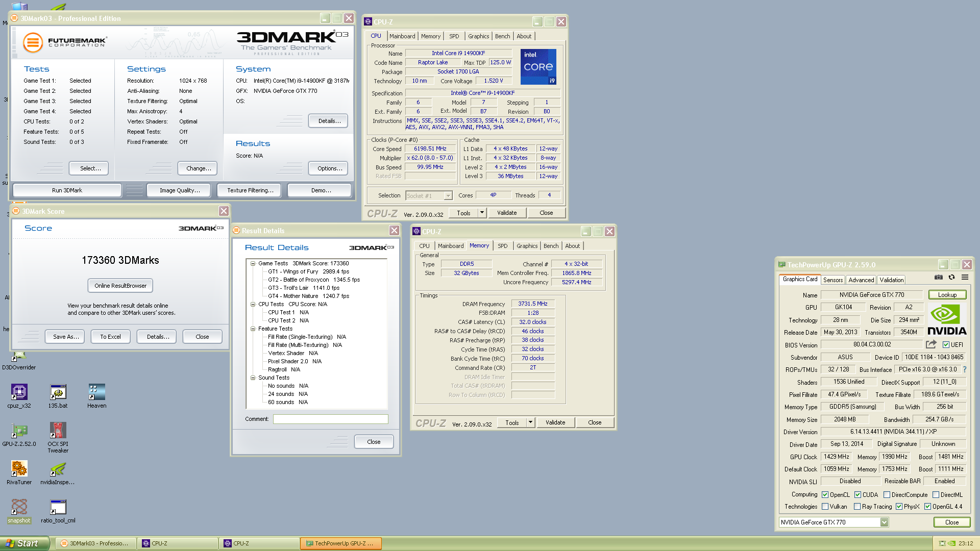Open the Tools dropdown arrow in CPU-Z Memory window
Image resolution: width=980 pixels, height=551 pixels.
(530, 422)
